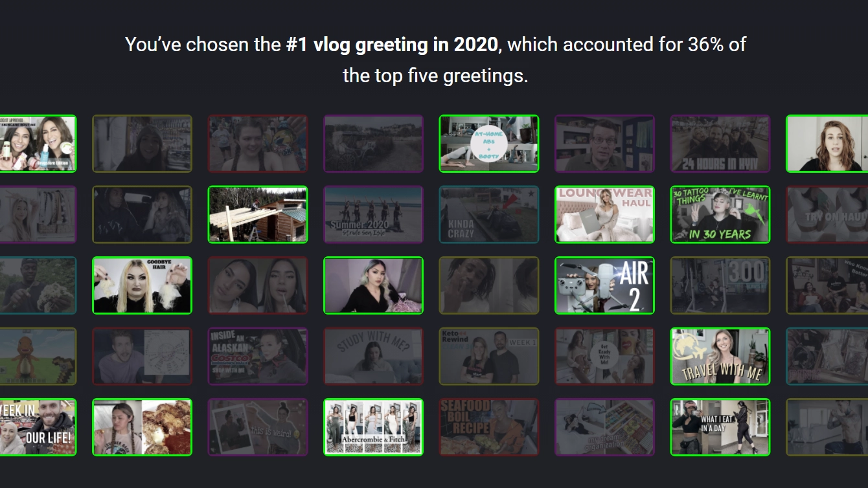The height and width of the screenshot is (488, 868).
Task: Click the cabin roof construction thumbnail
Action: pos(258,215)
